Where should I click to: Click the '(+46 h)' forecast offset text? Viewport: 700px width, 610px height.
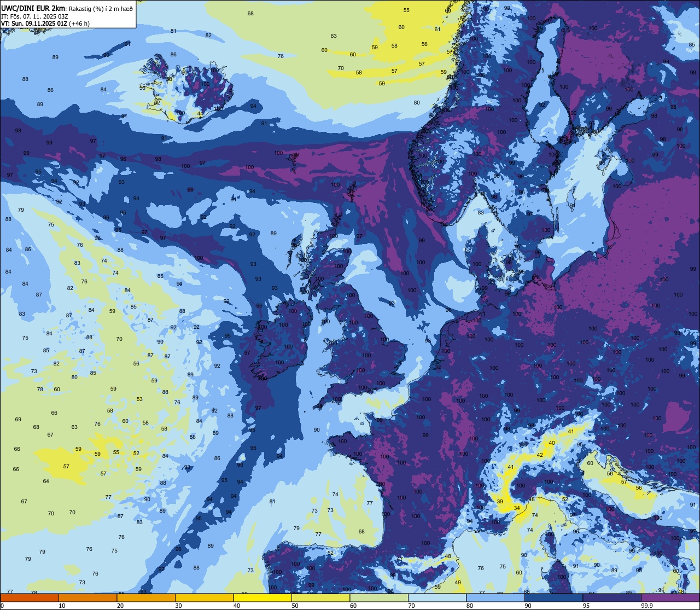pos(79,24)
